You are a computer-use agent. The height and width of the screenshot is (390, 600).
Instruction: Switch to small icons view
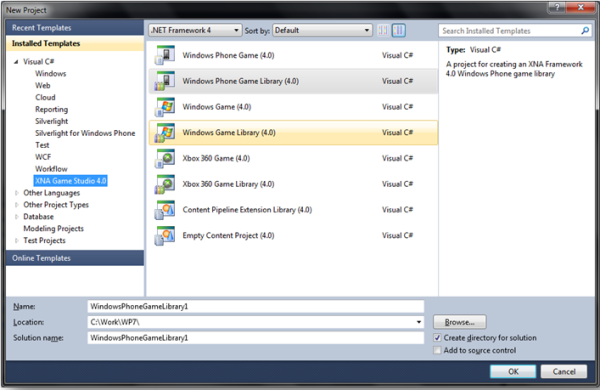(383, 30)
